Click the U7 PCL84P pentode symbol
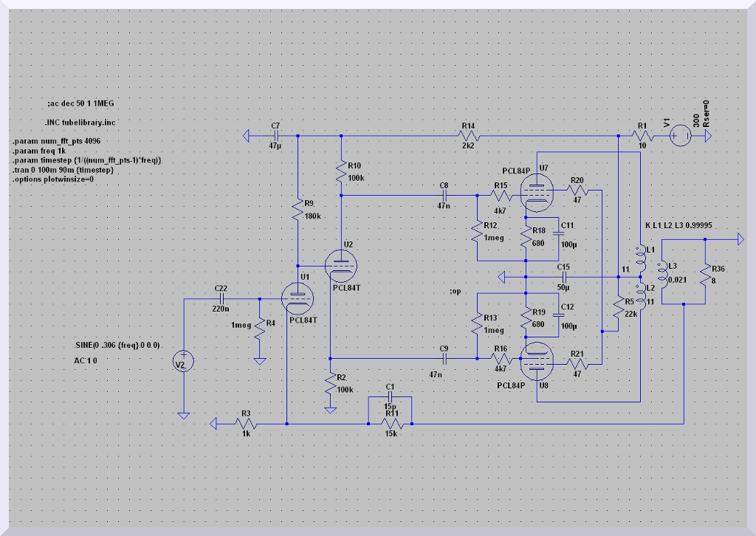The width and height of the screenshot is (756, 536). point(535,192)
